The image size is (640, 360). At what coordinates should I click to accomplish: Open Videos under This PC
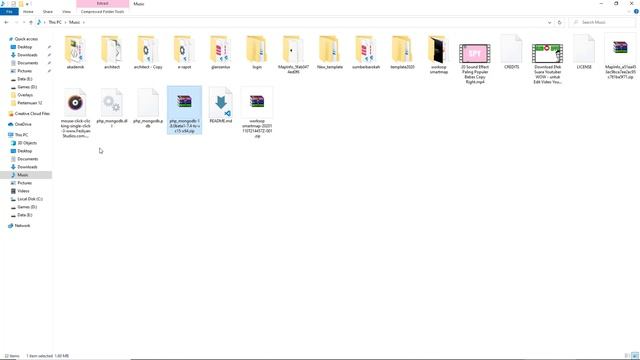click(x=23, y=191)
